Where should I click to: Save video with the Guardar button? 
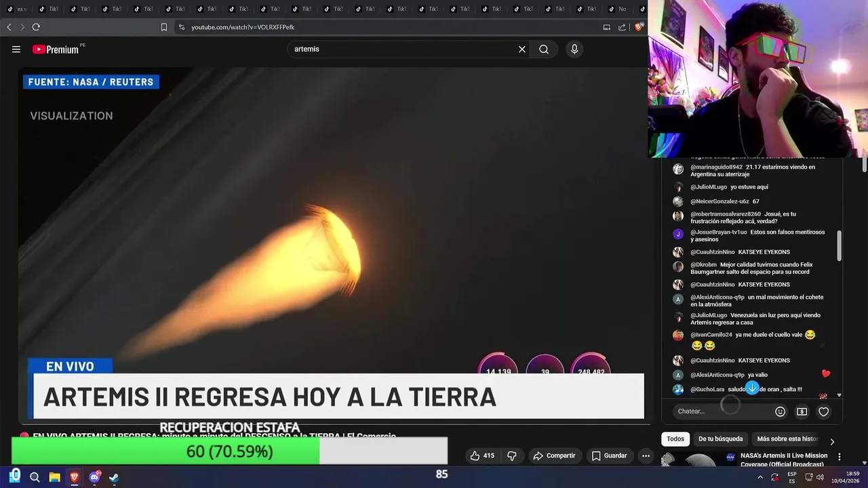point(609,455)
